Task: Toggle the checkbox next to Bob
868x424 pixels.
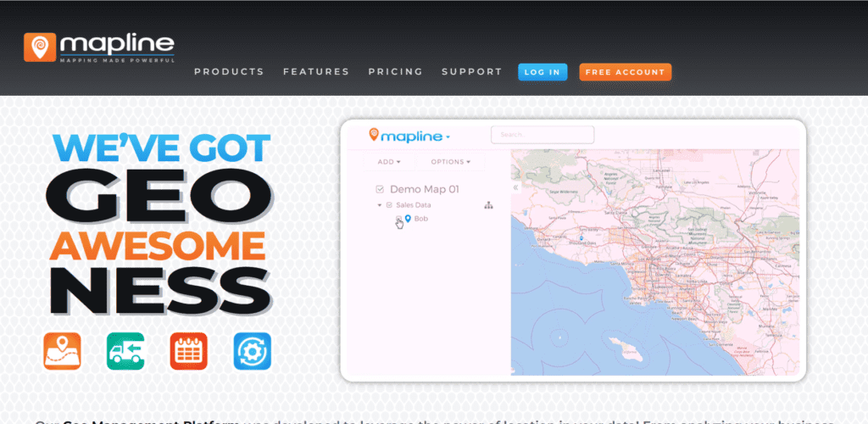Action: pyautogui.click(x=399, y=219)
